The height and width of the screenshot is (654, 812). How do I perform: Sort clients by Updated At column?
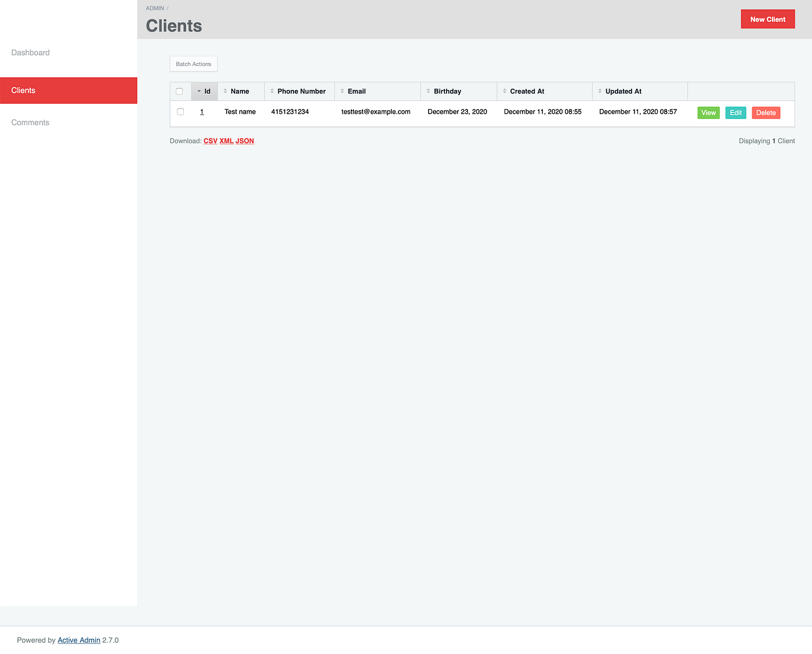622,91
